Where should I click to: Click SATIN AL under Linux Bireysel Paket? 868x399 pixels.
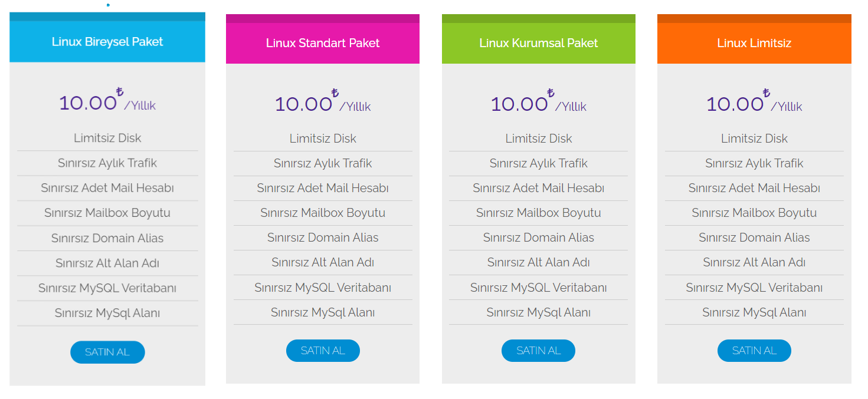click(107, 352)
